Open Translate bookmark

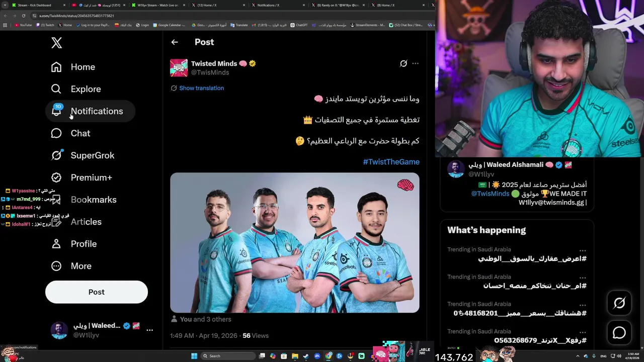[239, 25]
